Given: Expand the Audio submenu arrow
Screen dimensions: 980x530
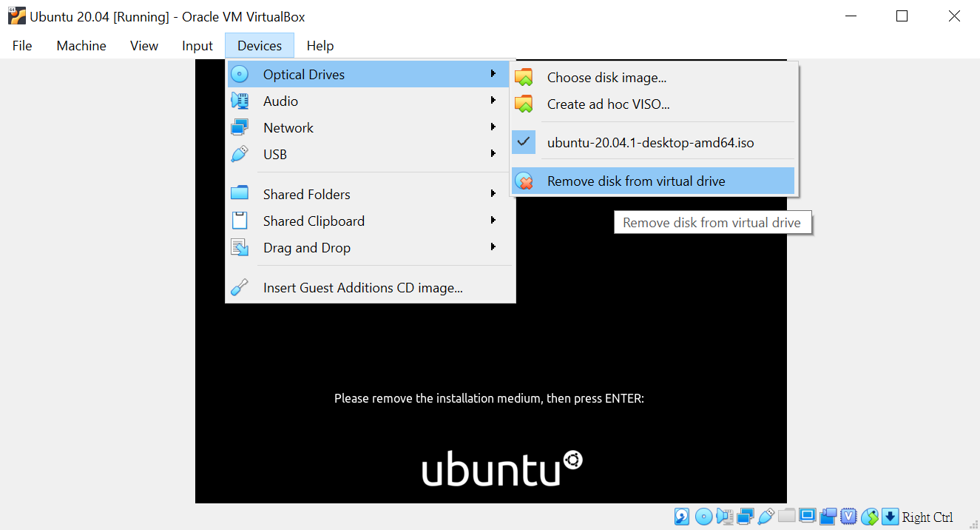Looking at the screenshot, I should point(493,100).
